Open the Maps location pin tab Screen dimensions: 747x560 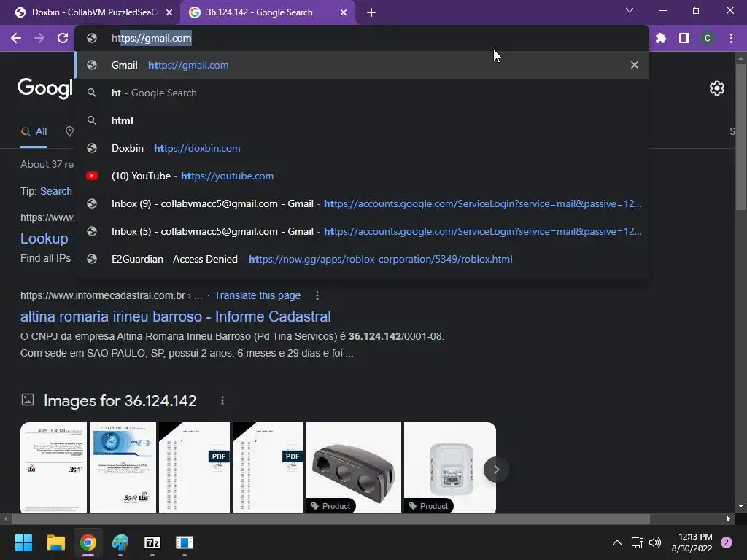(69, 131)
